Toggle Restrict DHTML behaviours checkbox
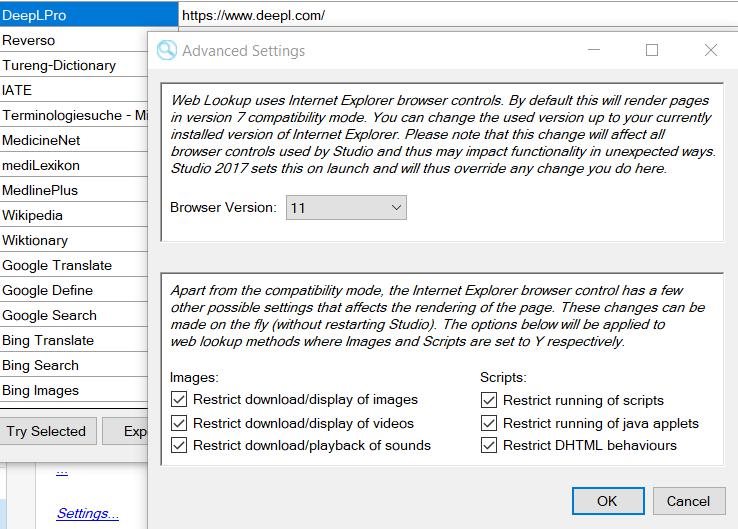 tap(489, 445)
